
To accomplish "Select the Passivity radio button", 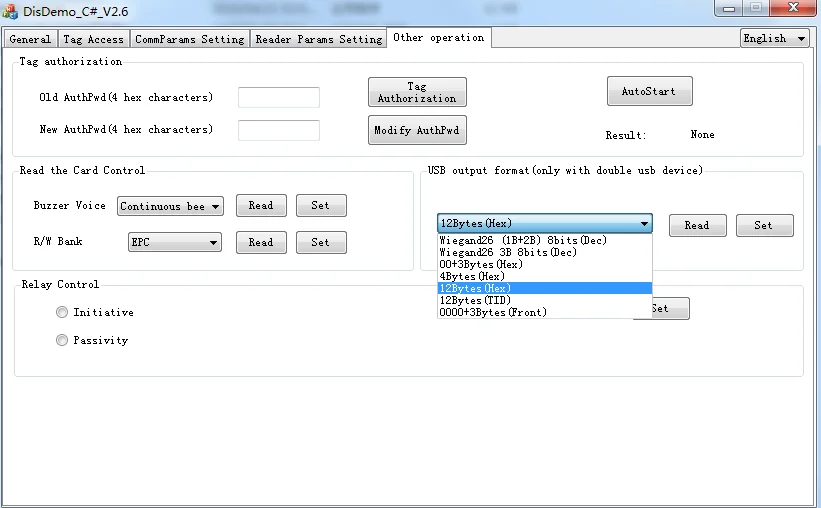I will tap(62, 340).
